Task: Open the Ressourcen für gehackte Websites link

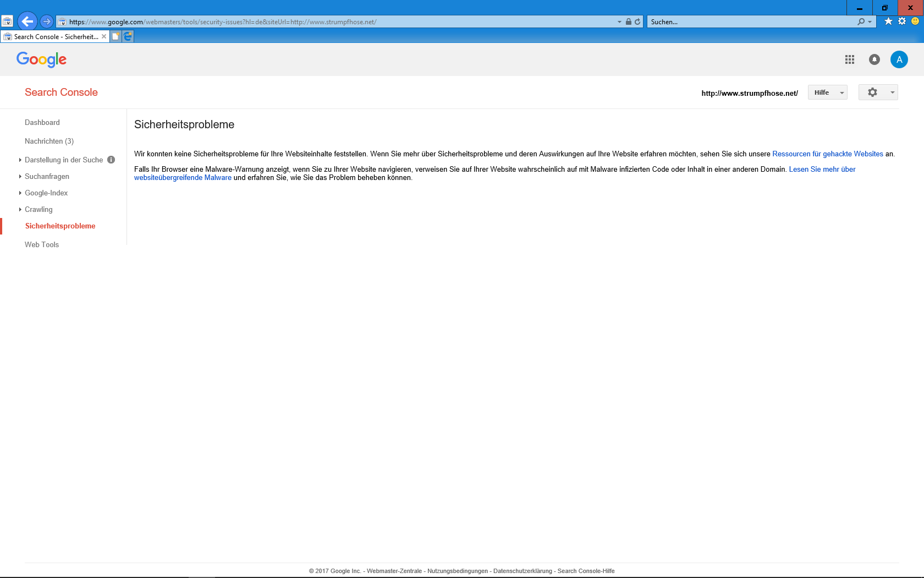Action: click(827, 154)
